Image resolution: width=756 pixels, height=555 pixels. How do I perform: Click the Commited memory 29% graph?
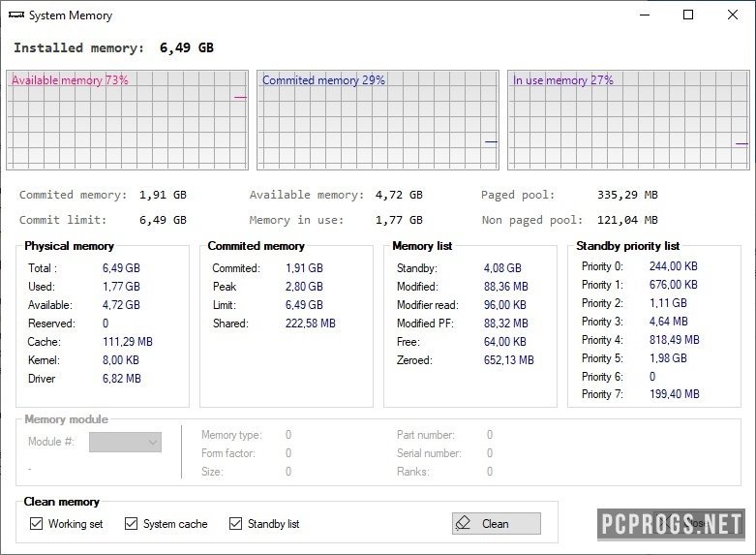tap(378, 120)
